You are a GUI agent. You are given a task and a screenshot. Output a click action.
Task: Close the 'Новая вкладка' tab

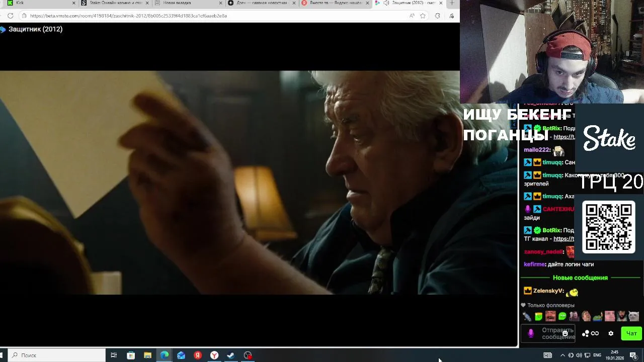pyautogui.click(x=220, y=3)
